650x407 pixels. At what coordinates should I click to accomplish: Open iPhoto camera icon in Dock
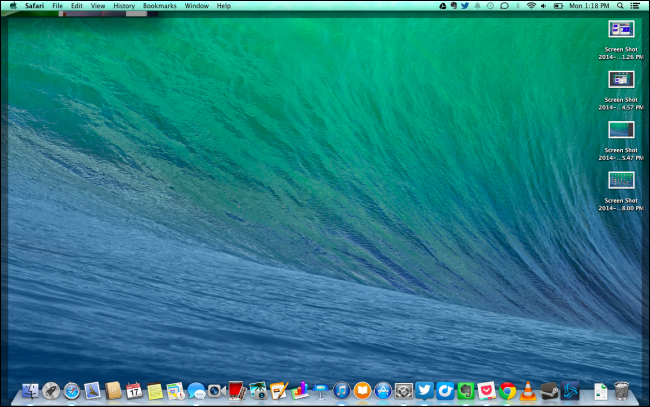[258, 391]
